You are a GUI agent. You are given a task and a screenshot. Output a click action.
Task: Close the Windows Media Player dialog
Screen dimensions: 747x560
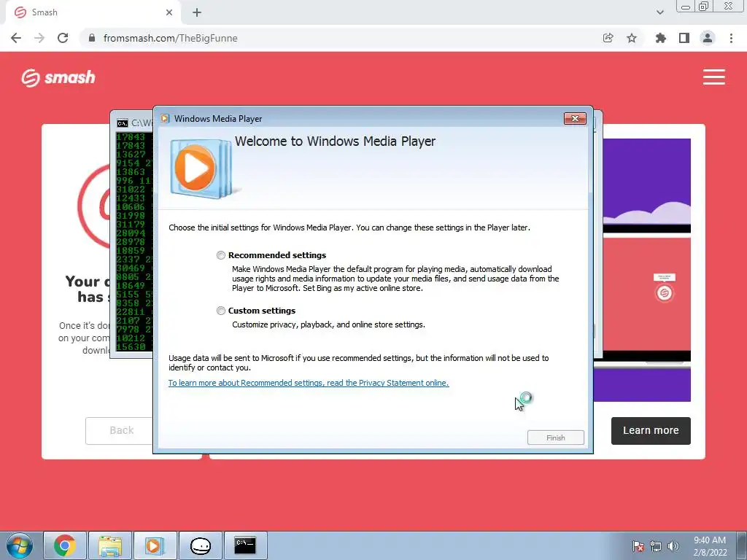pos(575,119)
